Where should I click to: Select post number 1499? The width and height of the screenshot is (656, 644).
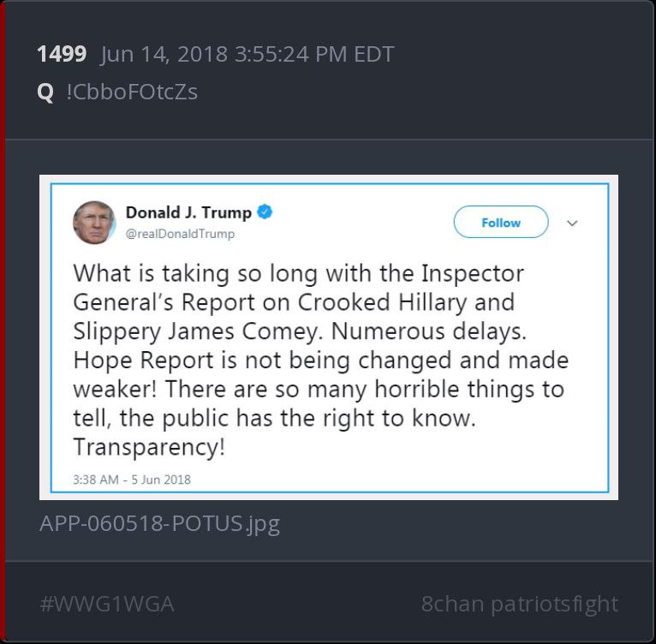(x=62, y=54)
